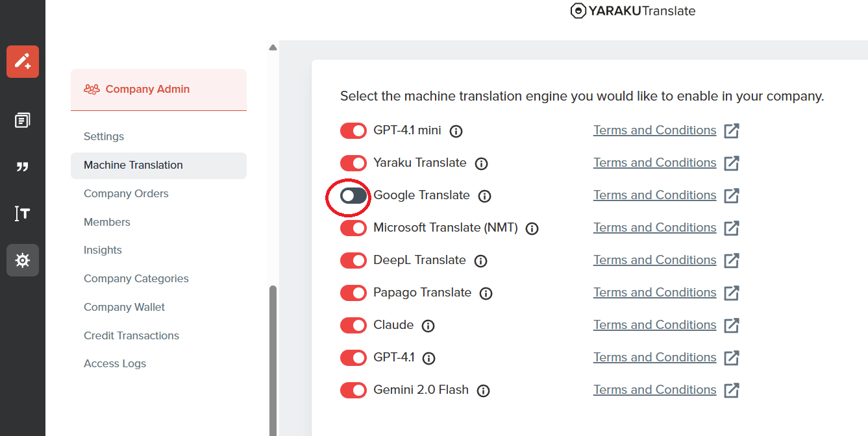Open the documents icon in left sidebar
The width and height of the screenshot is (868, 436).
[23, 120]
